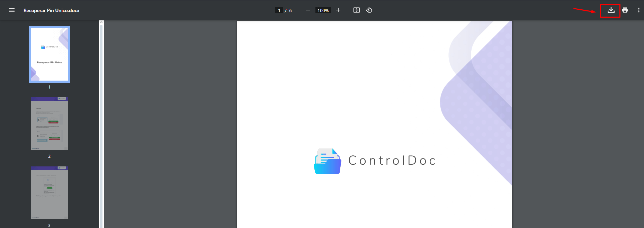Click the 100% zoom level field

point(323,10)
